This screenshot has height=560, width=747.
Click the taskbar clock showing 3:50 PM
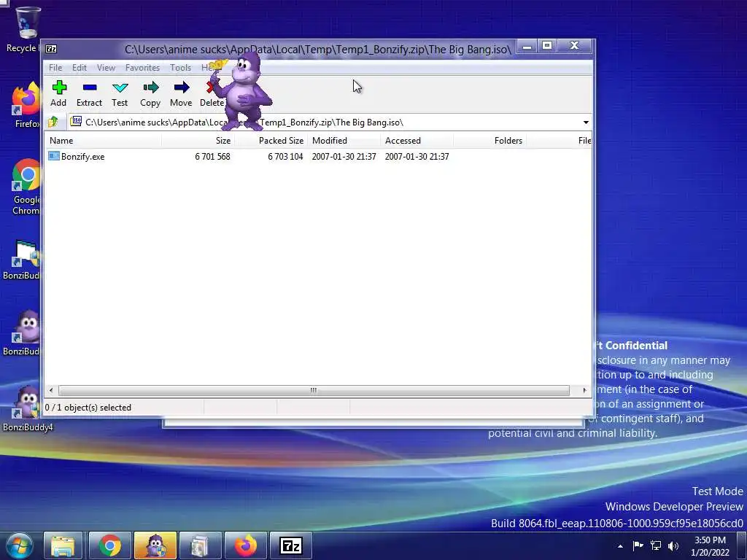pyautogui.click(x=710, y=546)
